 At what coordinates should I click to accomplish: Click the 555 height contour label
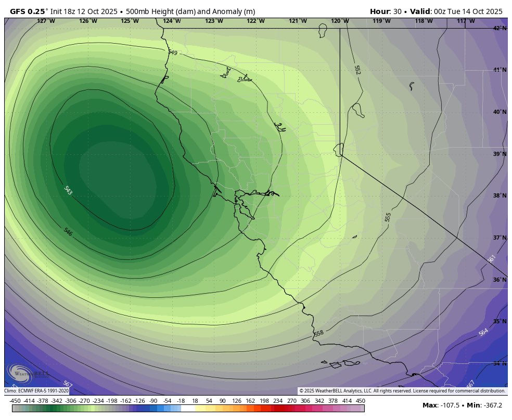point(388,217)
